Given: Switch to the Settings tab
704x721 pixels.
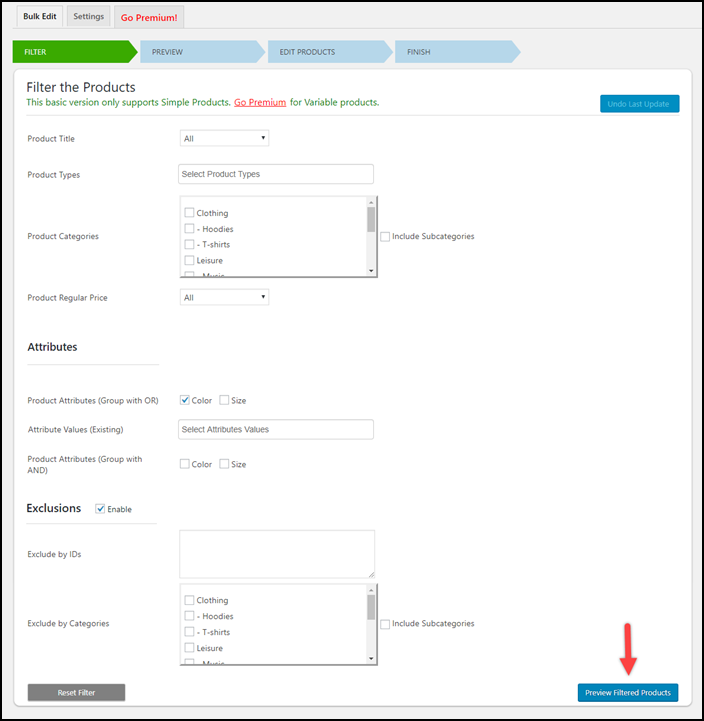Looking at the screenshot, I should click(88, 17).
